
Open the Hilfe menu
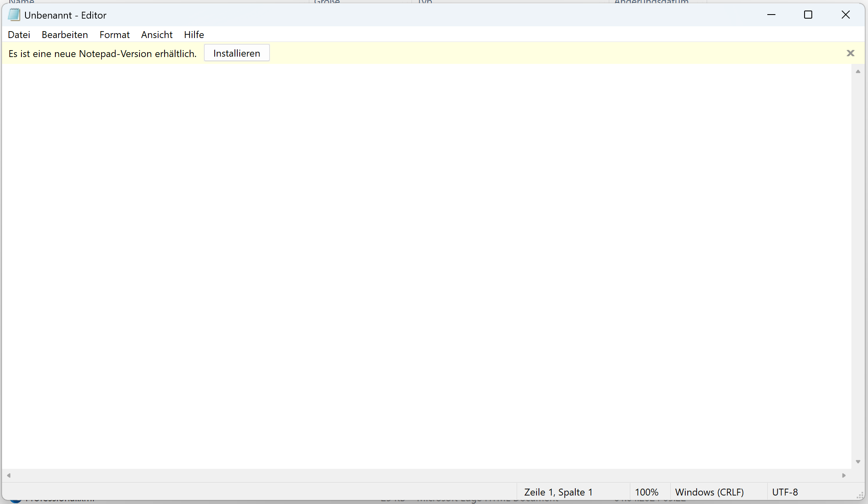point(194,35)
